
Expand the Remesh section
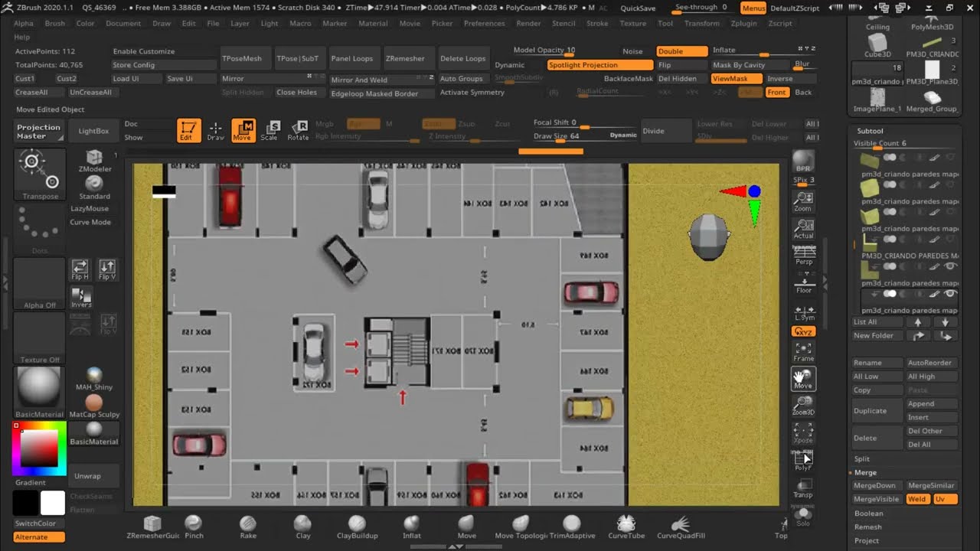(867, 527)
